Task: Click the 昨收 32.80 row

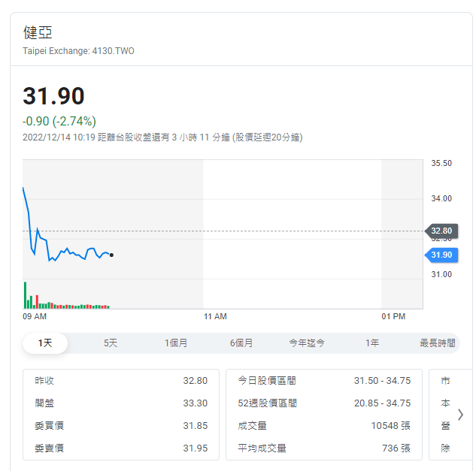Action: pyautogui.click(x=121, y=381)
